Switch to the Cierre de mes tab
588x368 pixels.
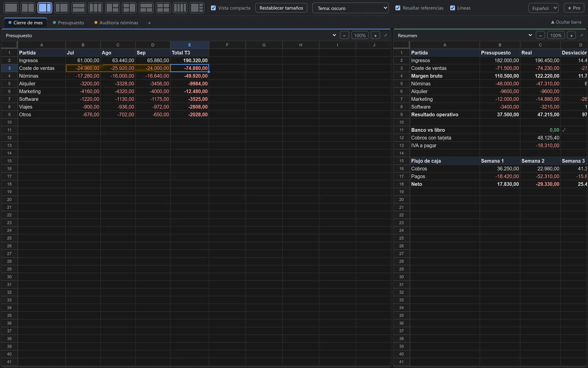(x=25, y=22)
